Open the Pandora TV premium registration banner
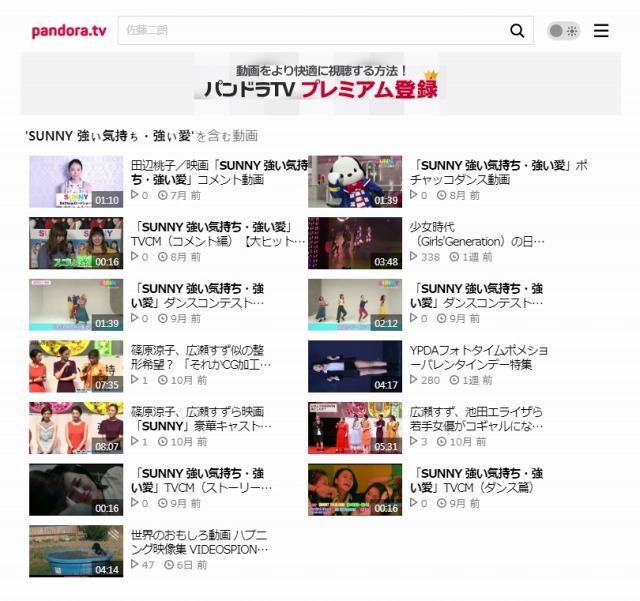The width and height of the screenshot is (640, 601). [x=320, y=84]
